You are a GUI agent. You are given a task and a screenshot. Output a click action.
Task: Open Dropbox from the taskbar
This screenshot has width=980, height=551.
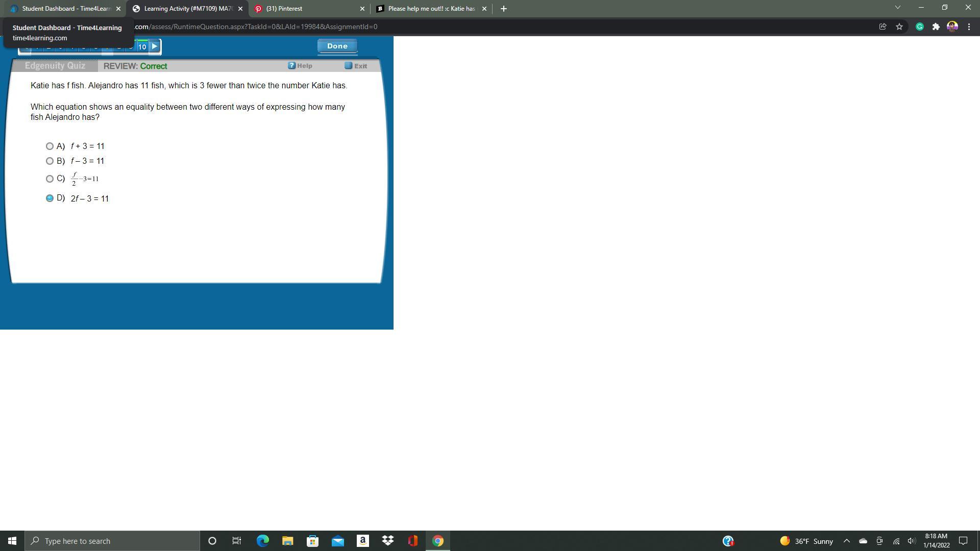388,541
